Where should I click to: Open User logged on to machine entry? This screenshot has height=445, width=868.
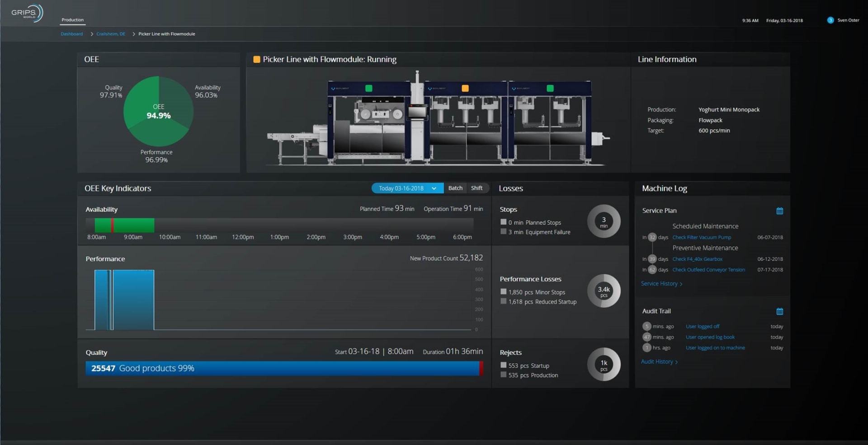715,348
